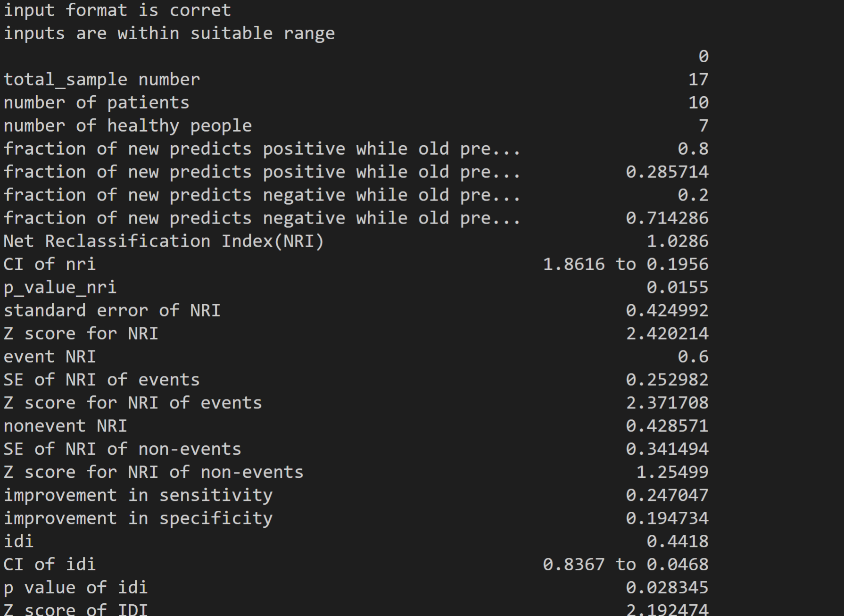Image resolution: width=844 pixels, height=616 pixels.
Task: Select the event NRI value 0.6
Action: [698, 356]
